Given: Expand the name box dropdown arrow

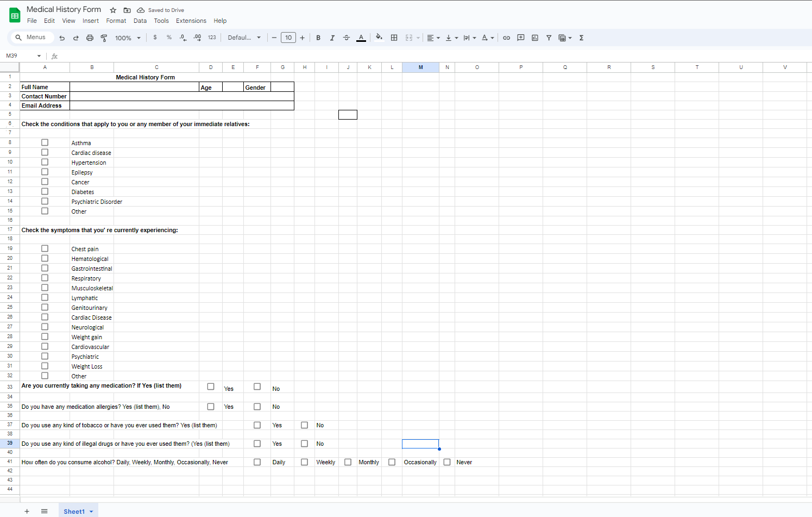Looking at the screenshot, I should [x=39, y=56].
